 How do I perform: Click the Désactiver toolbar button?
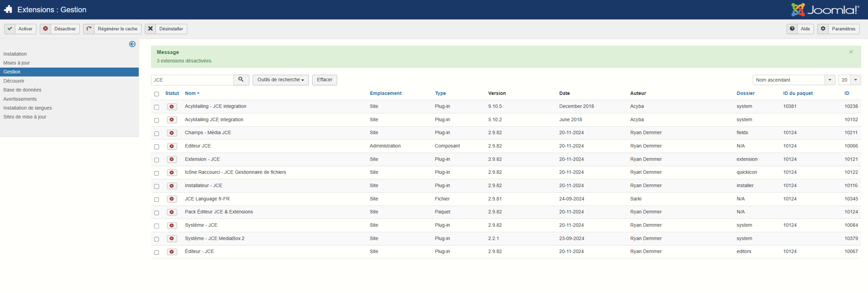pyautogui.click(x=60, y=29)
